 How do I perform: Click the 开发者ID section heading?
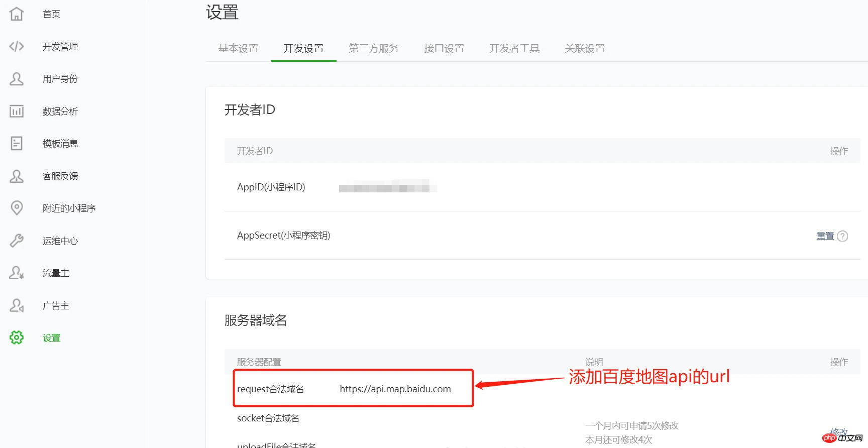[x=250, y=109]
